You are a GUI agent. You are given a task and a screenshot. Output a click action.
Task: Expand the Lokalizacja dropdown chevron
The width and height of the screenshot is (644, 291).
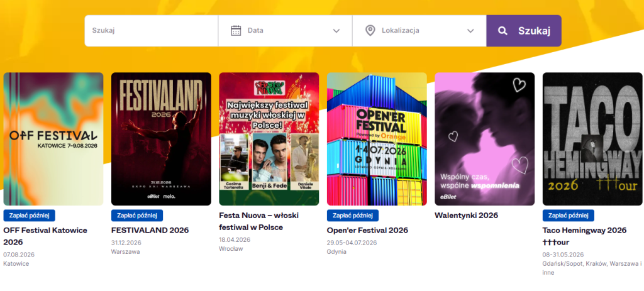(470, 31)
